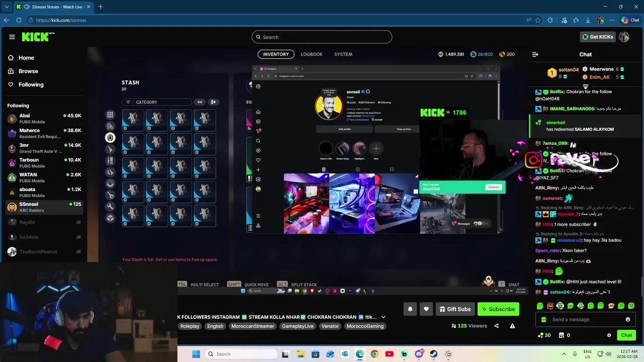
Task: Open offline channel TheBurntPeanut
Action: 44,251
